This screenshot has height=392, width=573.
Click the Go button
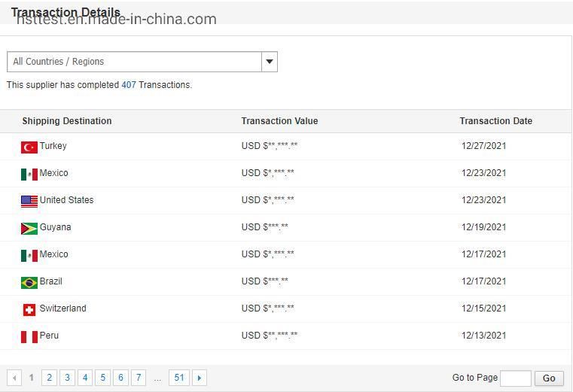[x=549, y=378]
